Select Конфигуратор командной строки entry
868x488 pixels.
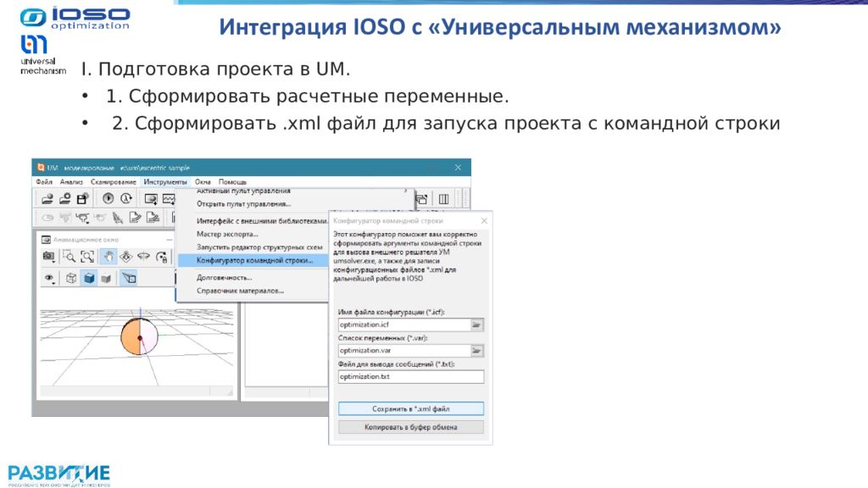click(253, 260)
